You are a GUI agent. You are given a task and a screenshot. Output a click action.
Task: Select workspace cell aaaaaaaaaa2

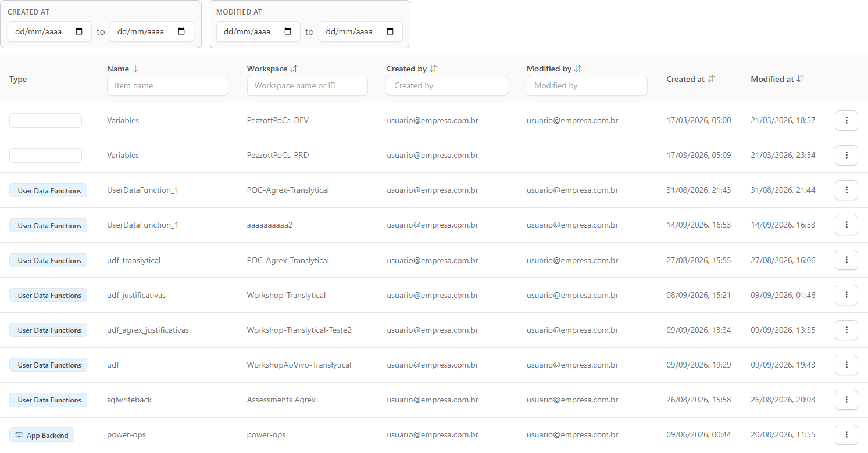270,225
